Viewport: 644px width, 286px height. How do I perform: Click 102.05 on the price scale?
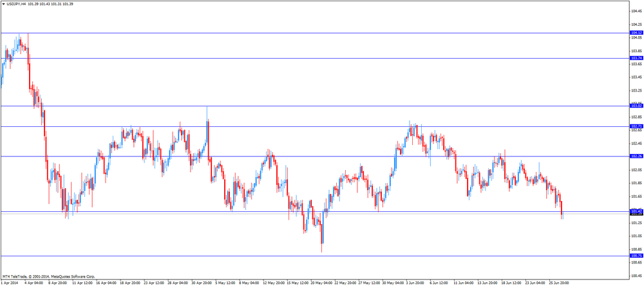point(637,169)
